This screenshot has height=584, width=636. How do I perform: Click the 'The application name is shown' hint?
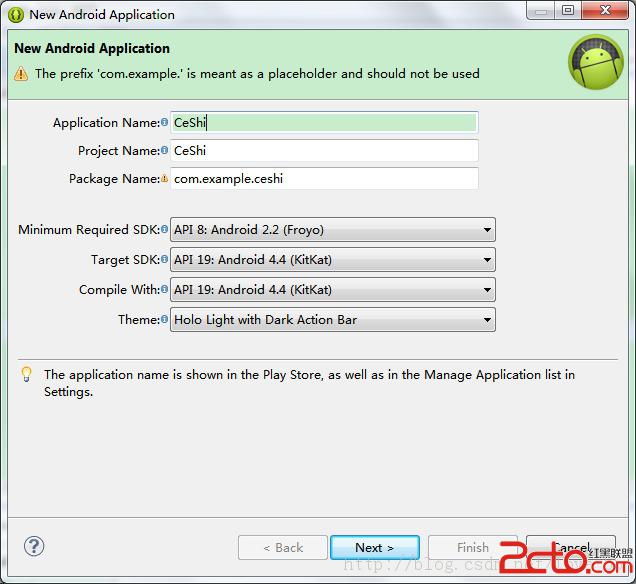coord(309,383)
